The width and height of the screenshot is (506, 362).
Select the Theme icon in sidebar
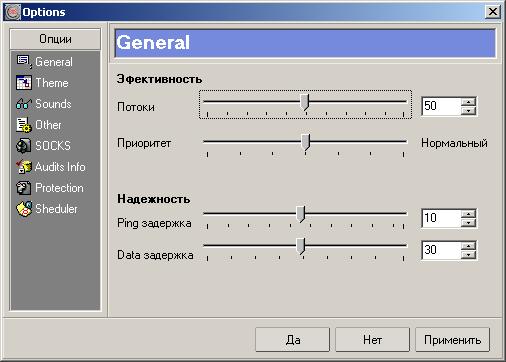pos(24,83)
